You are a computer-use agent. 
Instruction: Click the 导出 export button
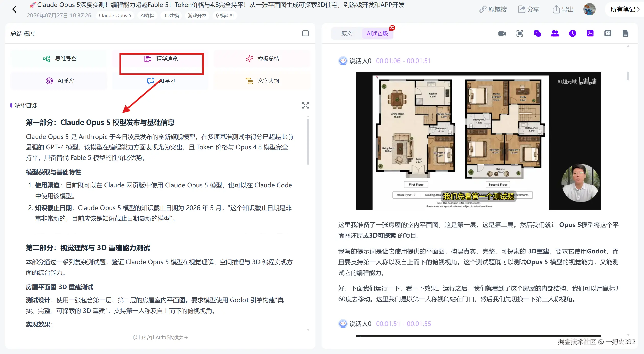[563, 9]
